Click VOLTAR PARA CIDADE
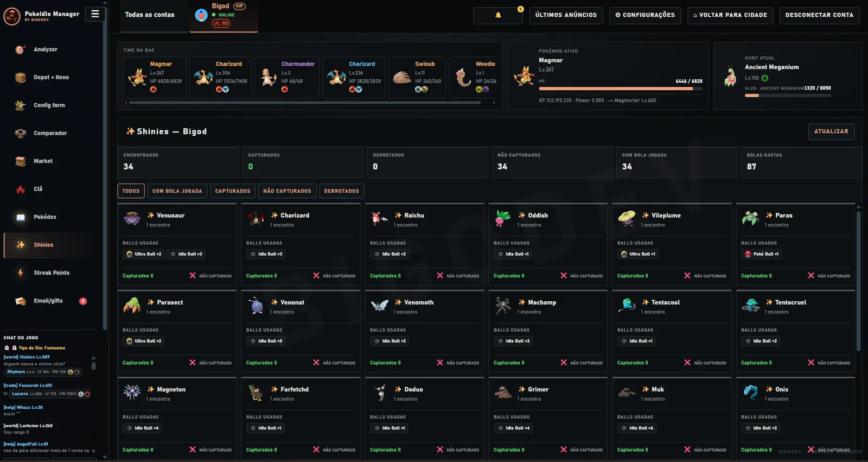 tap(730, 15)
